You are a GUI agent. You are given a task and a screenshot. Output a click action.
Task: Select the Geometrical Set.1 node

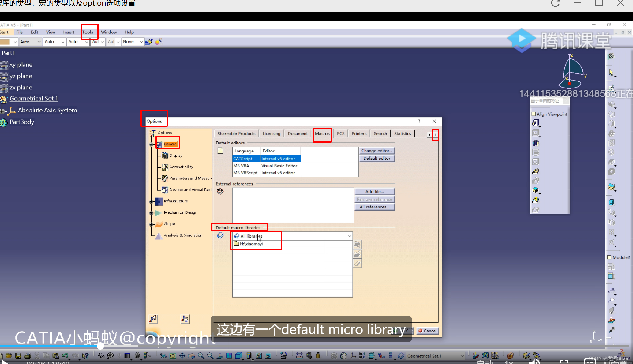[x=33, y=98]
